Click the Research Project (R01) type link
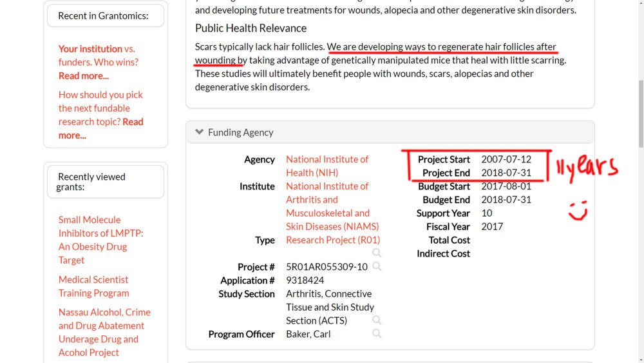Image resolution: width=644 pixels, height=363 pixels. click(333, 240)
